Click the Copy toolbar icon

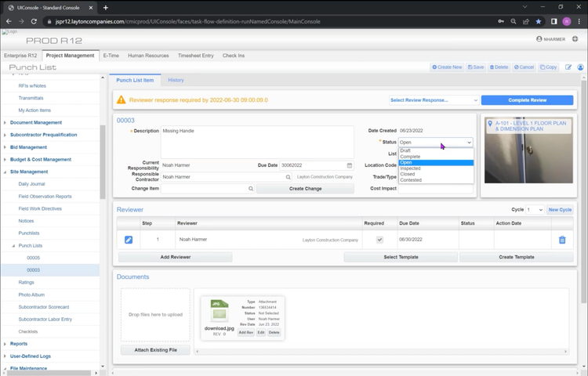click(x=548, y=67)
